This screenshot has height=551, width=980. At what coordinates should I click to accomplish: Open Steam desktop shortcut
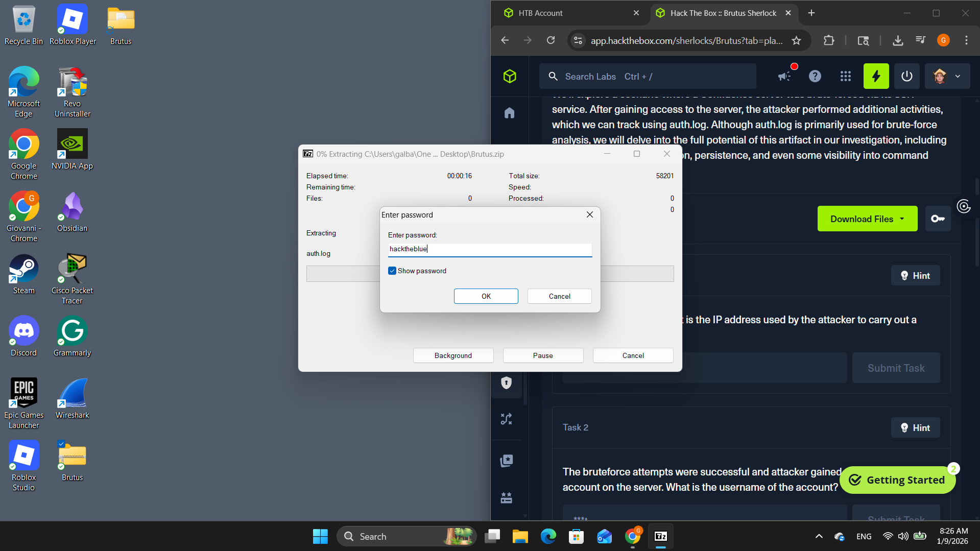coord(23,274)
